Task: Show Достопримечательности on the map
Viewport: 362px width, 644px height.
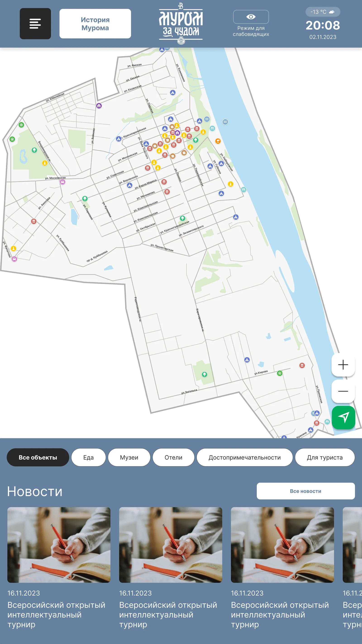Action: click(x=245, y=457)
